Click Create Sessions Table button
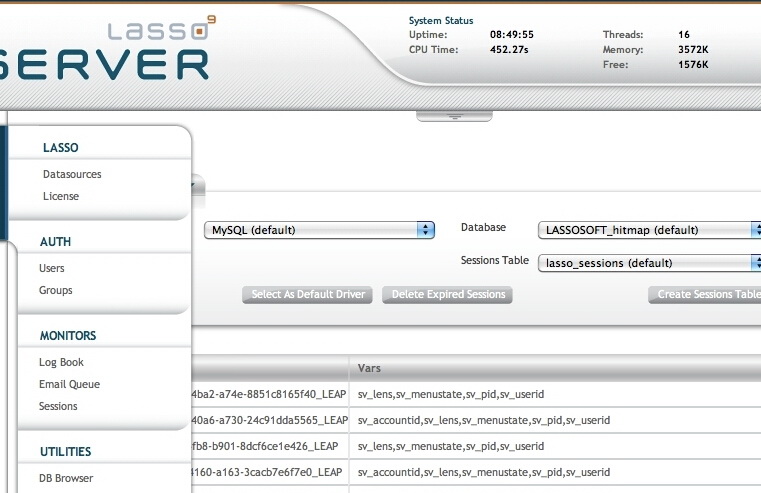761x493 pixels. pos(705,295)
